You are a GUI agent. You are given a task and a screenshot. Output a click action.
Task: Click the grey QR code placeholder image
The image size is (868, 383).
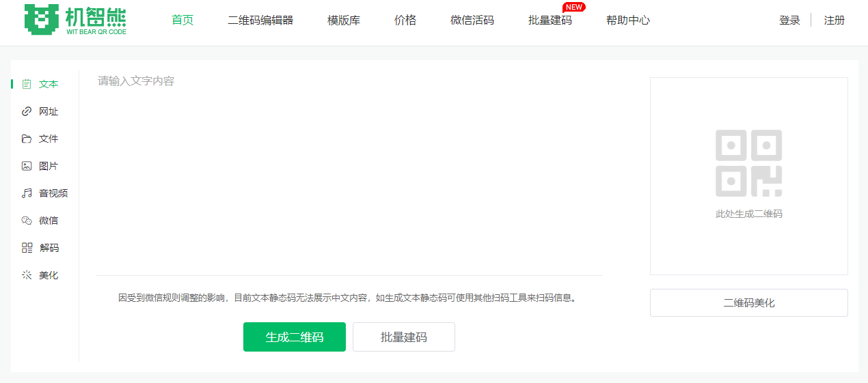tap(748, 163)
